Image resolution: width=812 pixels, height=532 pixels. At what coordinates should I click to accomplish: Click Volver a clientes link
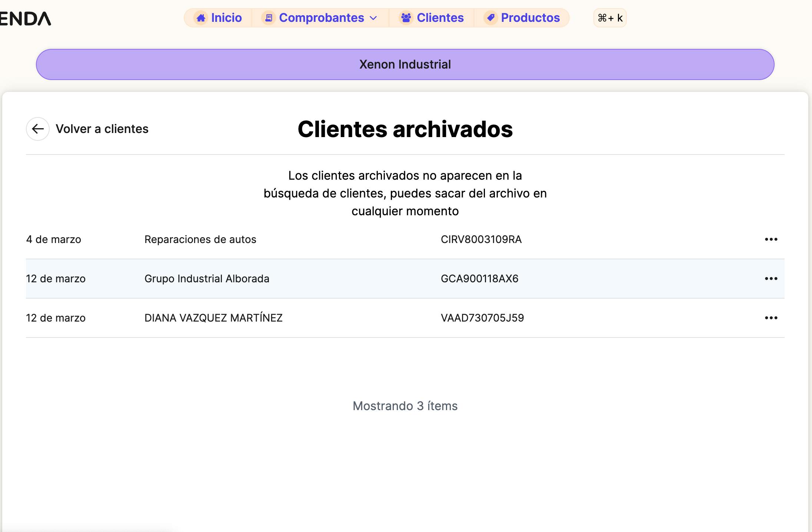click(x=102, y=129)
